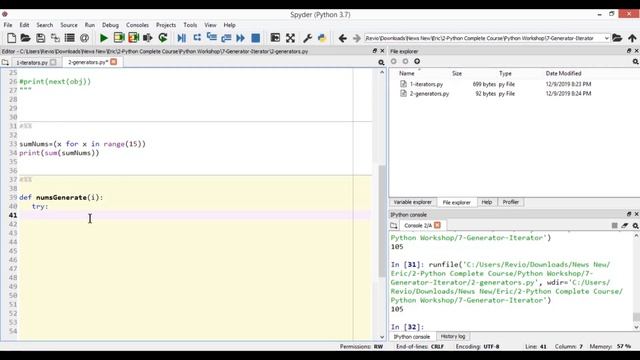Screen dimensions: 640x360
Task: Click the In [32] console prompt
Action: (407, 327)
